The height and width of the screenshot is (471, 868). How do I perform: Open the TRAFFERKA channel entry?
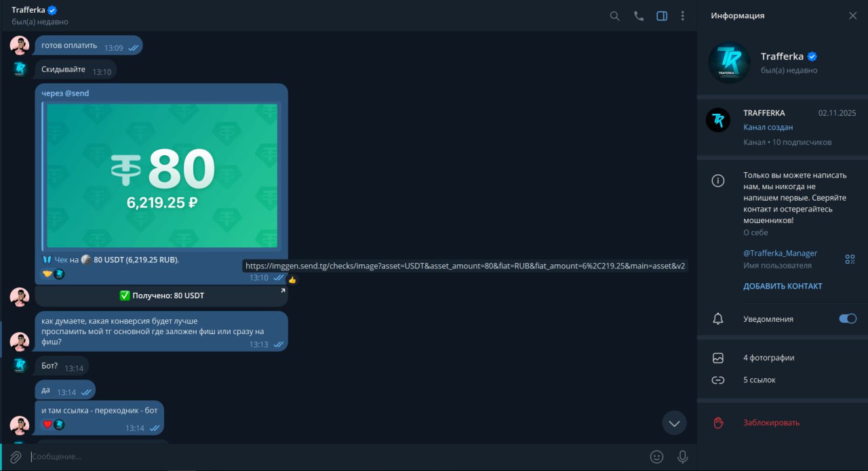click(x=783, y=127)
